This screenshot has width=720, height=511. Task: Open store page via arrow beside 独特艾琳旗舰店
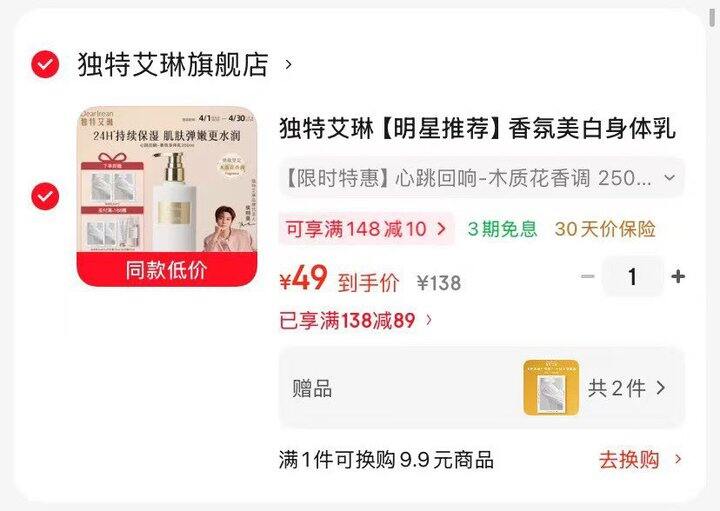(x=288, y=64)
